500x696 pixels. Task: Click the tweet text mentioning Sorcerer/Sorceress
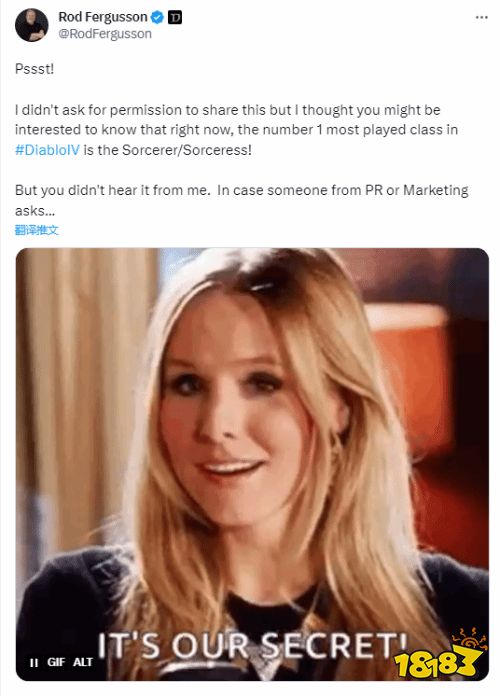pyautogui.click(x=167, y=150)
